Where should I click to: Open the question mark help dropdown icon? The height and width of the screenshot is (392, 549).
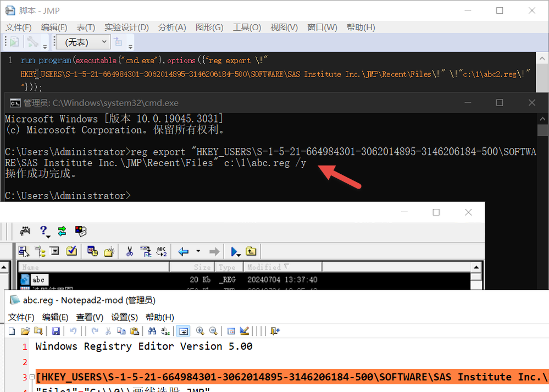pyautogui.click(x=44, y=231)
